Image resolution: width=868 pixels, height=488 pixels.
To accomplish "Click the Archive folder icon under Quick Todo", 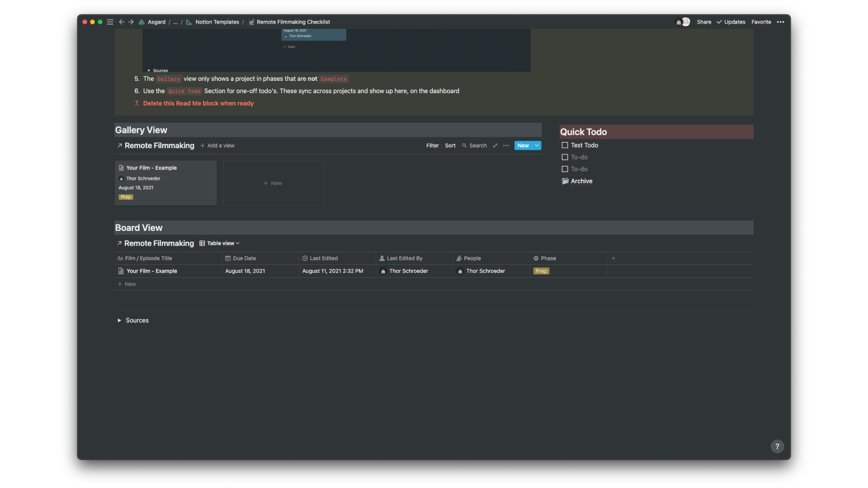I will [565, 181].
